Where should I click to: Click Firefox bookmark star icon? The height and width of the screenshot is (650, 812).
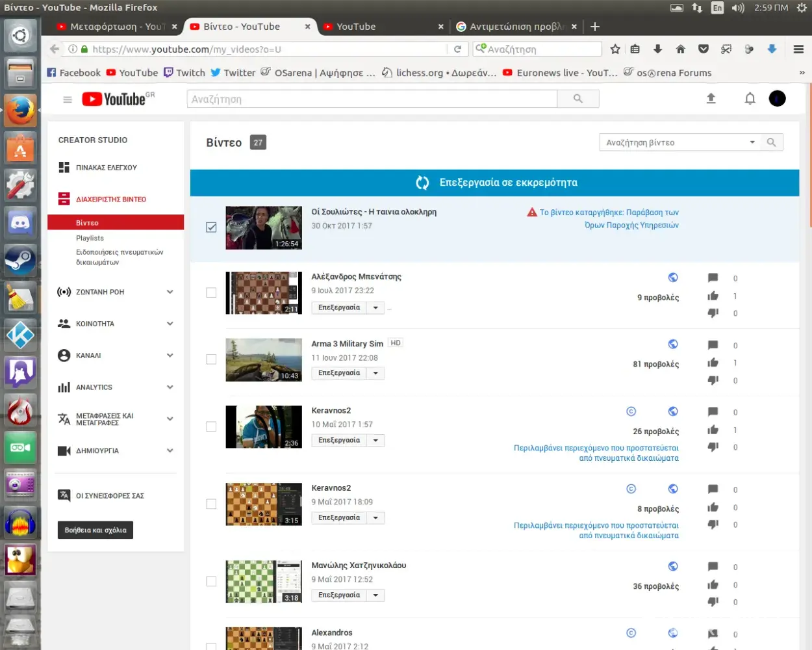(615, 49)
